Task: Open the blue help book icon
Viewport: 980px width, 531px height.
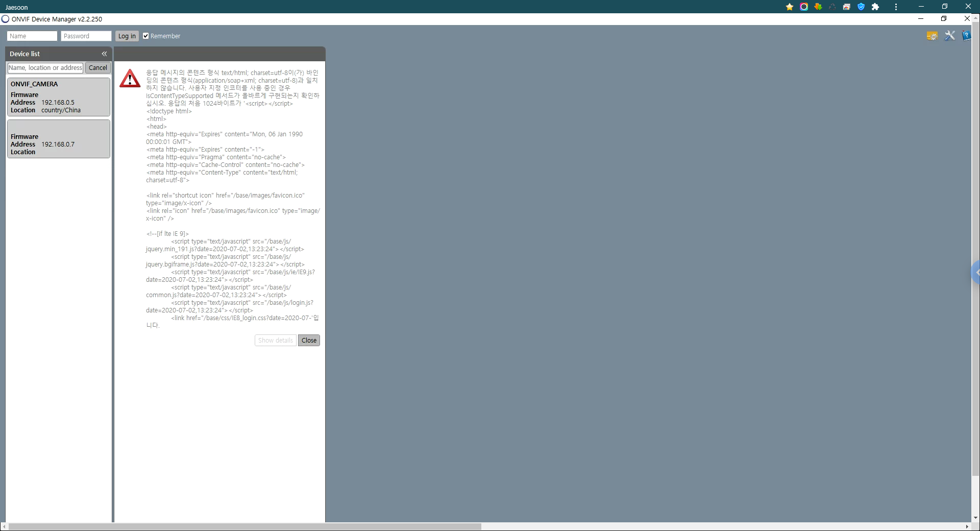Action: tap(966, 36)
